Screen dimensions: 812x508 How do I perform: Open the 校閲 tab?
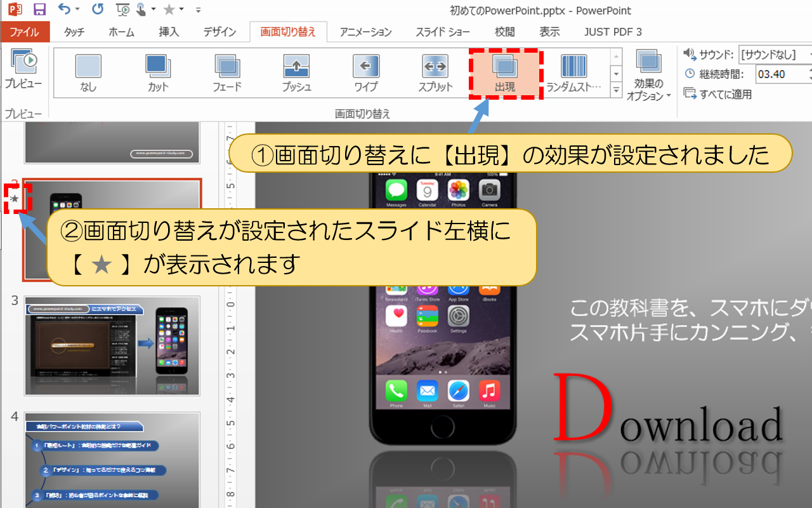point(505,32)
